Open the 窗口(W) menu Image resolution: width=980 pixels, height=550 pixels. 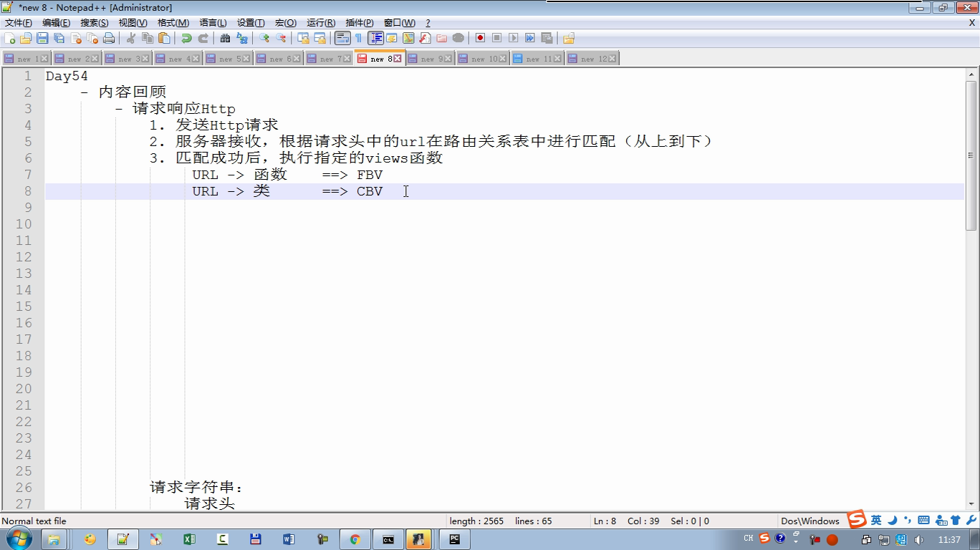[399, 23]
